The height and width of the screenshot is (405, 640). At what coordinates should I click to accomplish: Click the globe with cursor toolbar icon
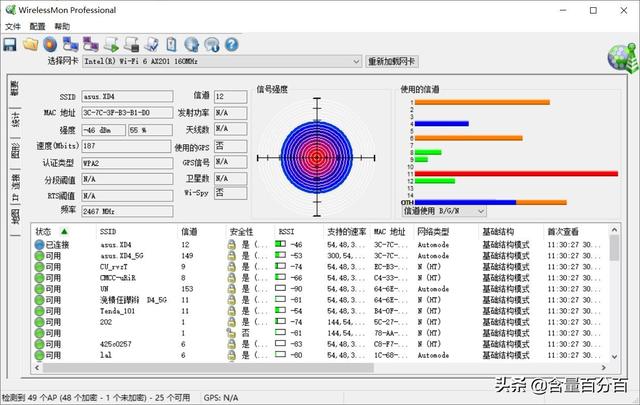tap(191, 44)
